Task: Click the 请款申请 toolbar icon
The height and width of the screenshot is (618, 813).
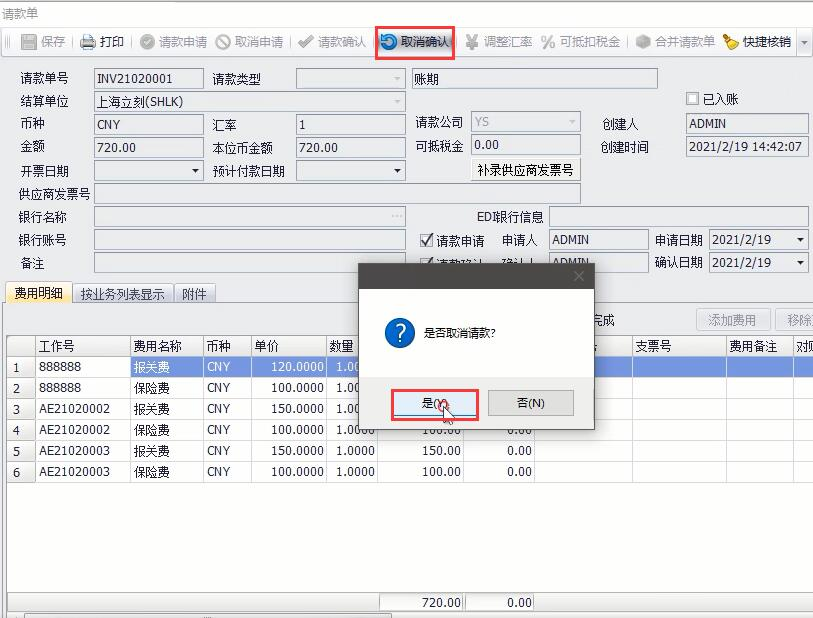Action: pos(147,42)
